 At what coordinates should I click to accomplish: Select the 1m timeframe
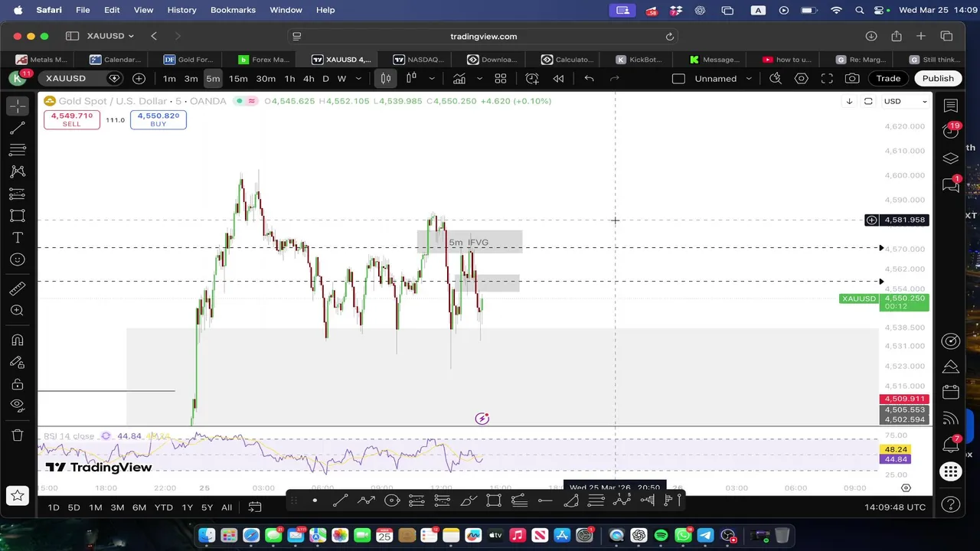pos(169,78)
